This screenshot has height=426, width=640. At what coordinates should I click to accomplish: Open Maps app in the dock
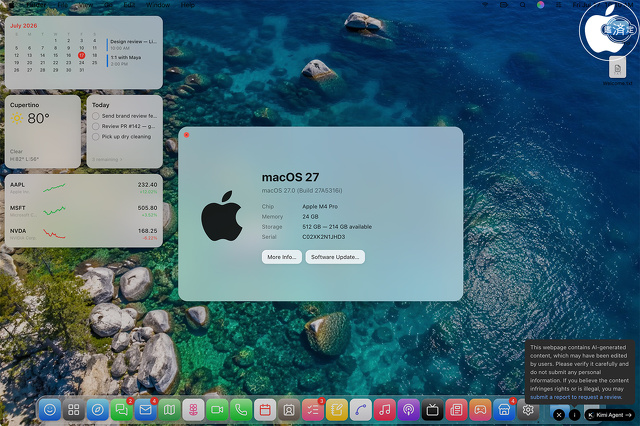(169, 409)
